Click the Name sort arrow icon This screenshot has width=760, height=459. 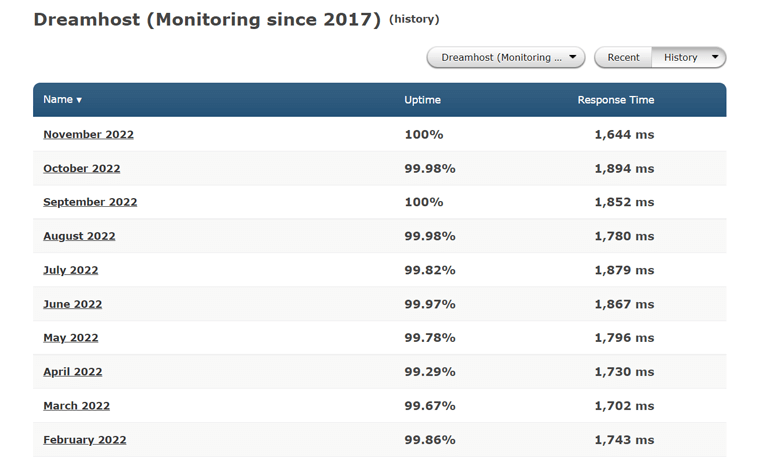79,100
